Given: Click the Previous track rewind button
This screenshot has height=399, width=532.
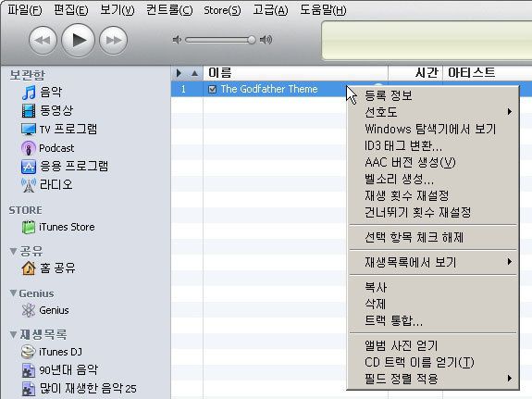Looking at the screenshot, I should click(x=43, y=40).
